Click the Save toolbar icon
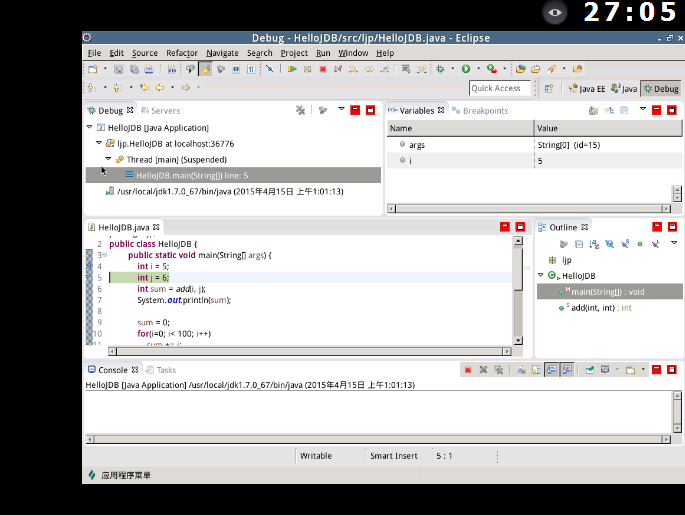This screenshot has height=516, width=685. click(118, 69)
